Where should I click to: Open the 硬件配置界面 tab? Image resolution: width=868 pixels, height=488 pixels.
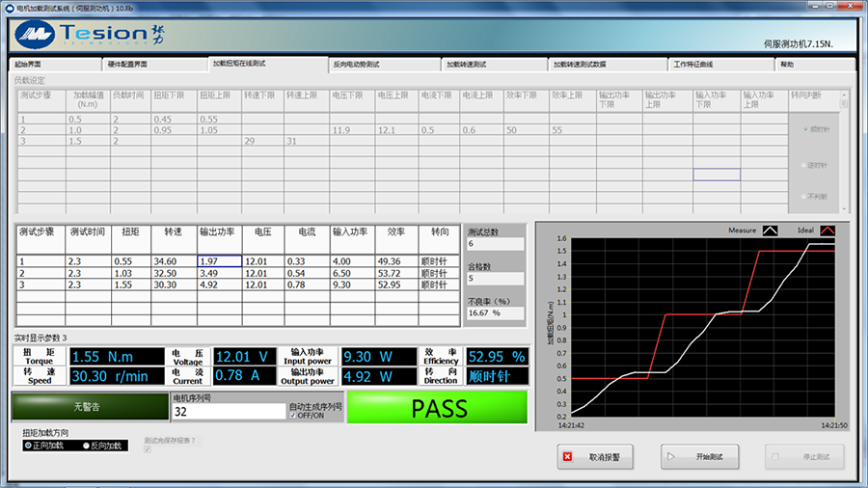point(125,65)
